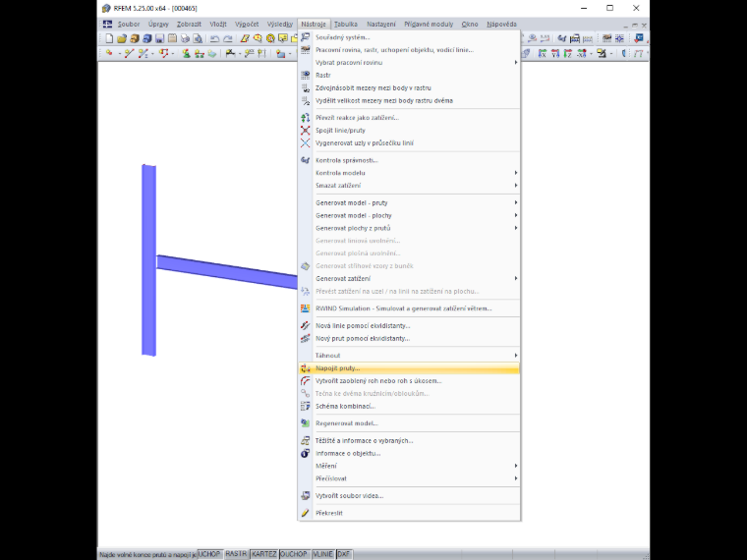Open the Úpravy menu
The image size is (747, 560).
pyautogui.click(x=158, y=24)
